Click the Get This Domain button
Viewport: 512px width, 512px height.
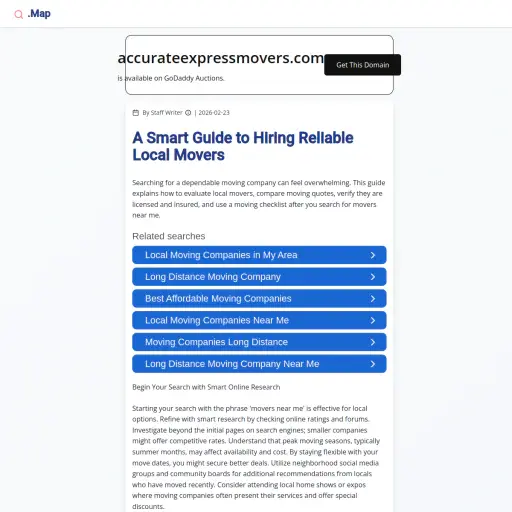(x=362, y=65)
